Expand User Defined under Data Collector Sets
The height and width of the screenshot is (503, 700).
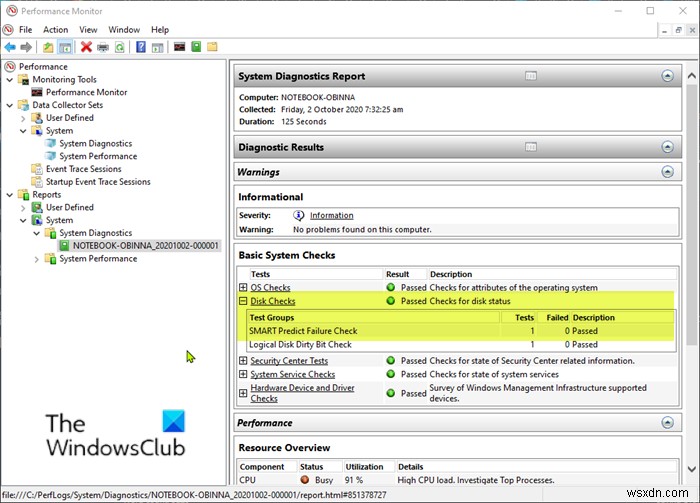point(23,118)
